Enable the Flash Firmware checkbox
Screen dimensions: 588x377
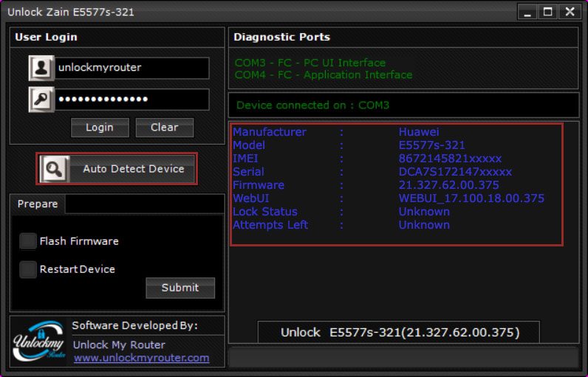tap(28, 241)
